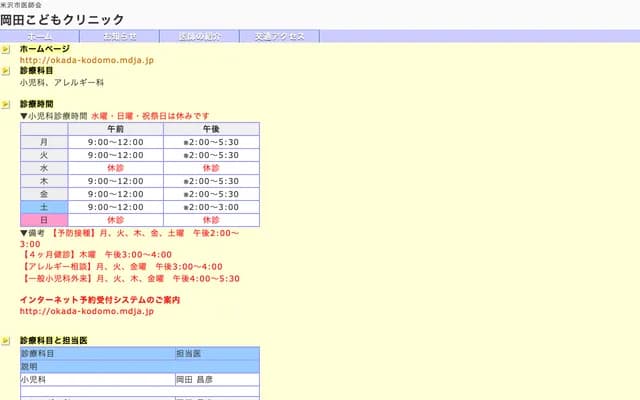Select the blue 土 day cell
The image size is (640, 400).
[43, 207]
